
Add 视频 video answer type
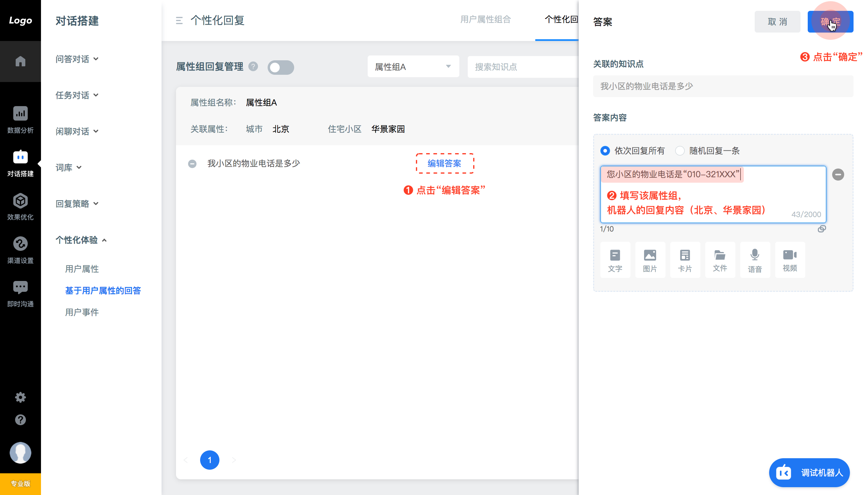coord(790,260)
